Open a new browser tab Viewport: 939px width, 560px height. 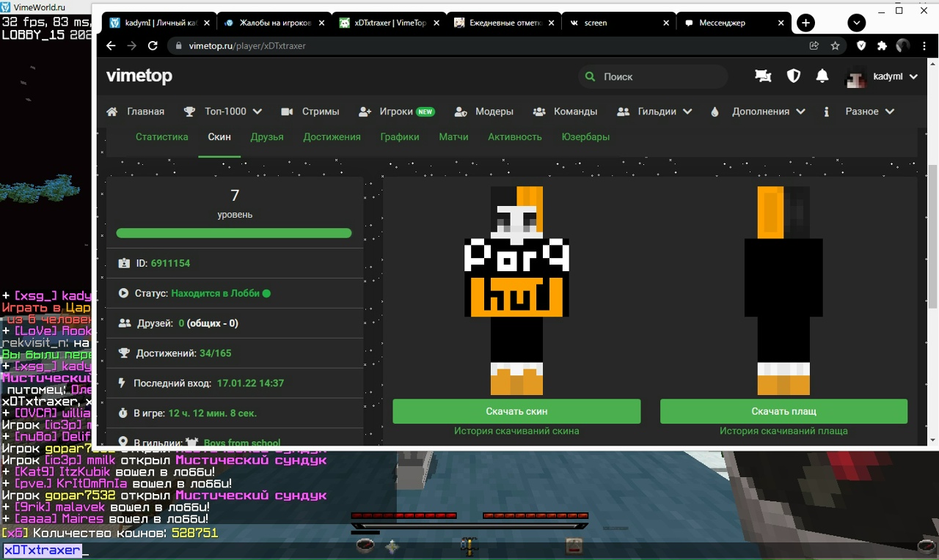[x=805, y=23]
